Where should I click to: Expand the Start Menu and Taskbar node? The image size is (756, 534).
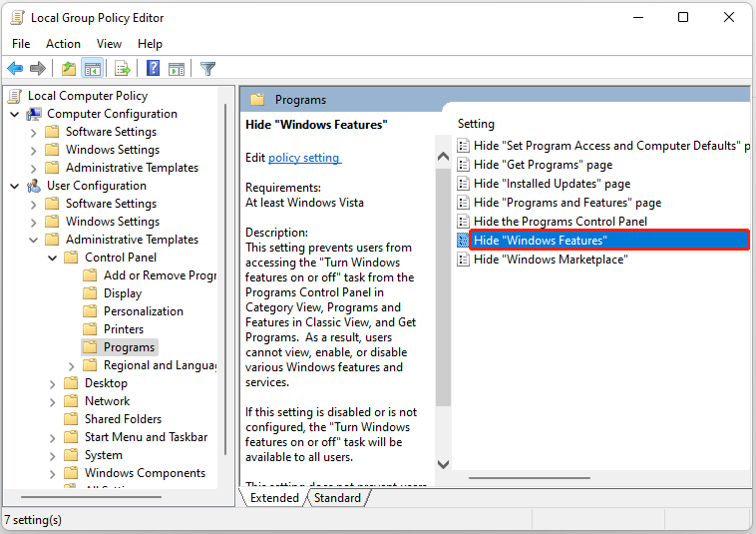(52, 437)
